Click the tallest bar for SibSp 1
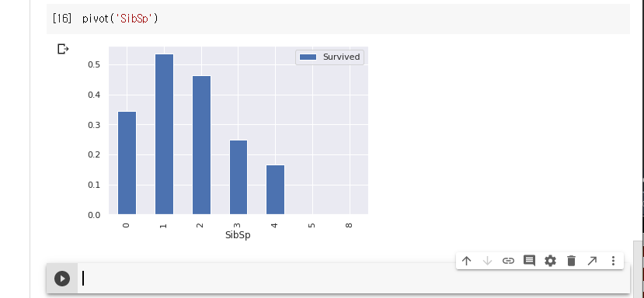This screenshot has height=298, width=644. 164,134
